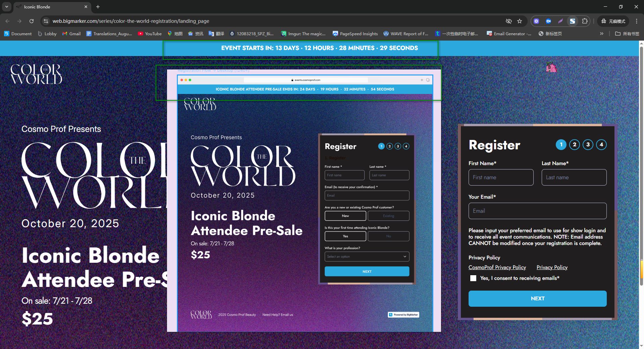Check the consent to receiving emails checkbox
This screenshot has width=644, height=349.
point(473,278)
